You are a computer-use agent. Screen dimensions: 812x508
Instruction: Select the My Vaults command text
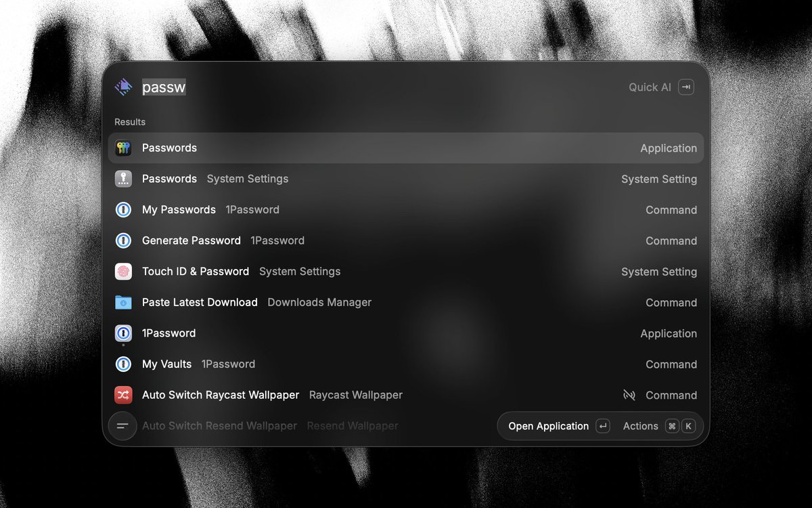tap(166, 364)
